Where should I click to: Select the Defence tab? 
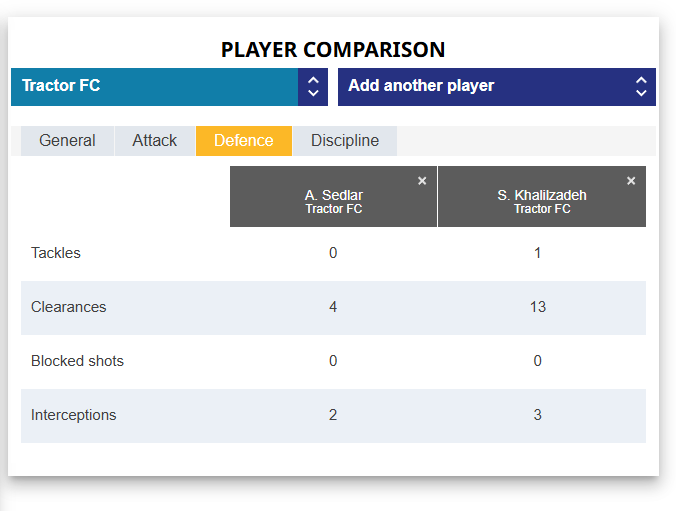(x=243, y=141)
